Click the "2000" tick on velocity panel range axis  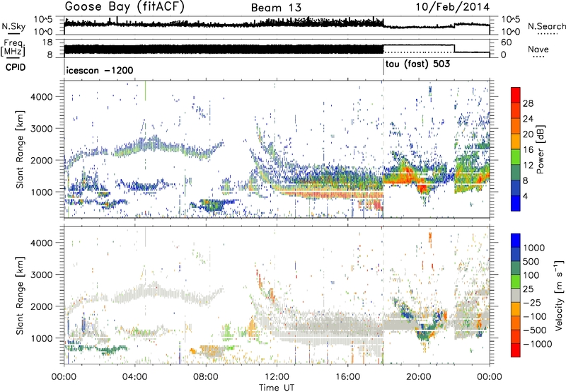(42, 306)
